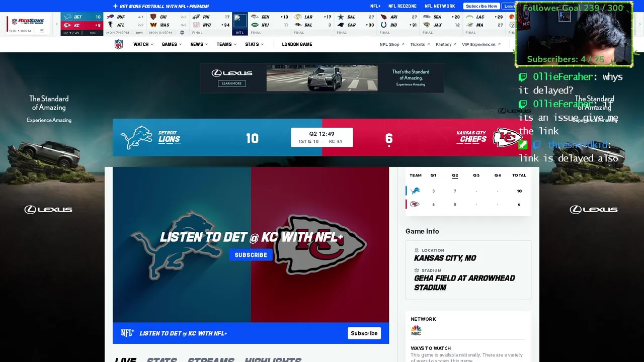This screenshot has width=644, height=362.
Task: Open the BUF at ATL game card
Action: pyautogui.click(x=124, y=24)
